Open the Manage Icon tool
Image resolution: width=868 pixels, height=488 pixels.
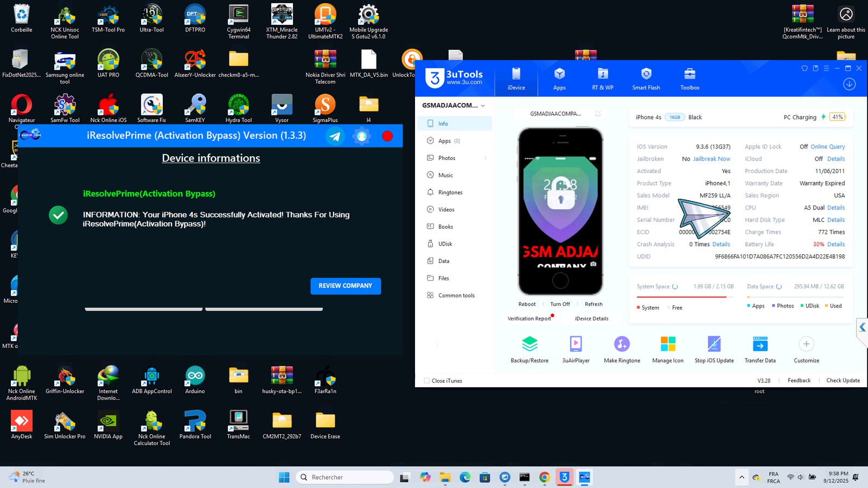click(x=668, y=344)
